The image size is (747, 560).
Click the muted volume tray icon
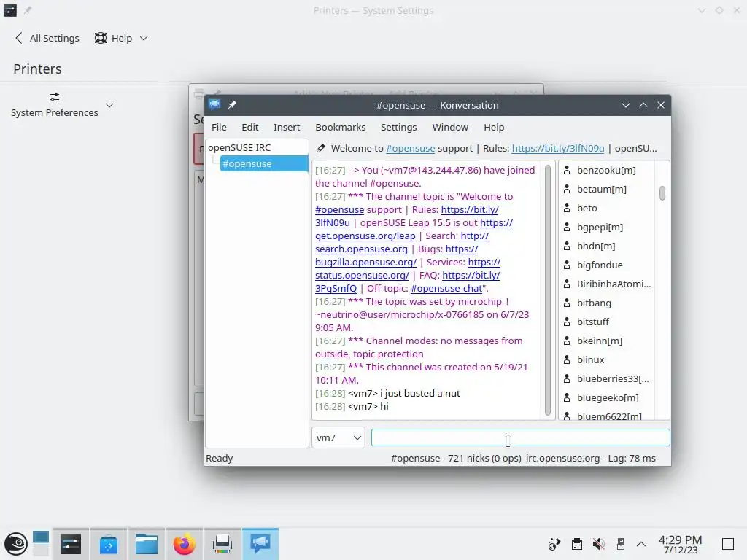pos(598,544)
